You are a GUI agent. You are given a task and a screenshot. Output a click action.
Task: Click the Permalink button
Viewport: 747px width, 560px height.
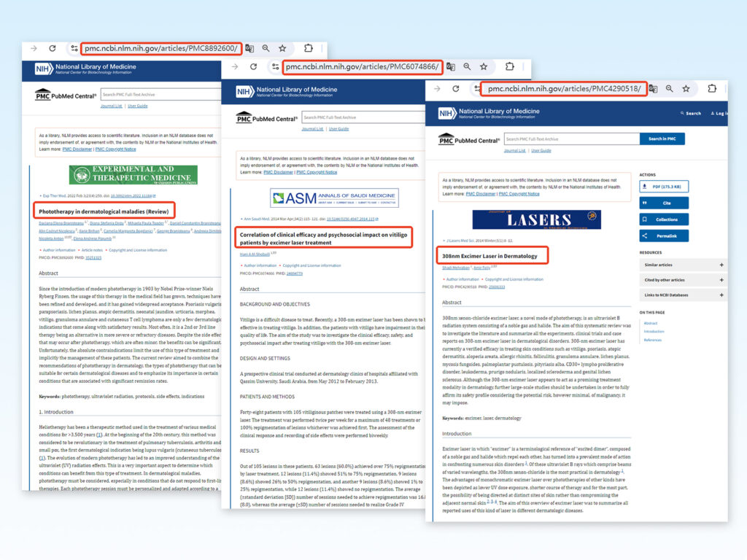click(664, 236)
